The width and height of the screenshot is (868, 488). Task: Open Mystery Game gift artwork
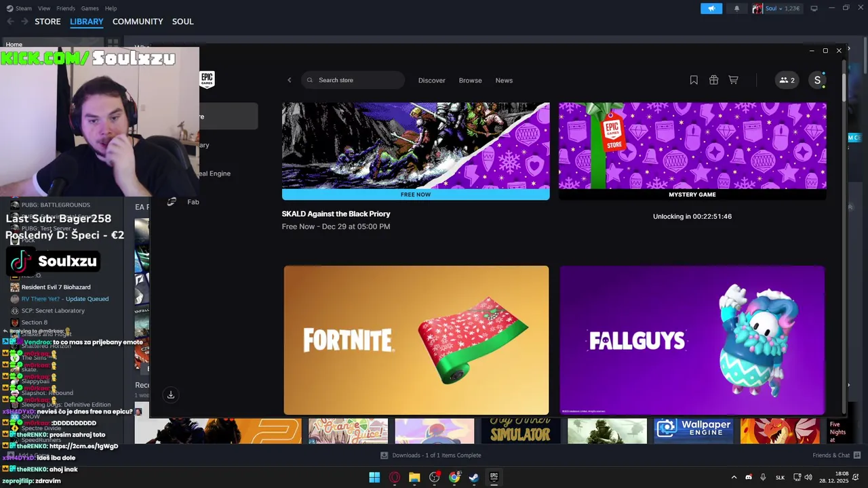692,146
